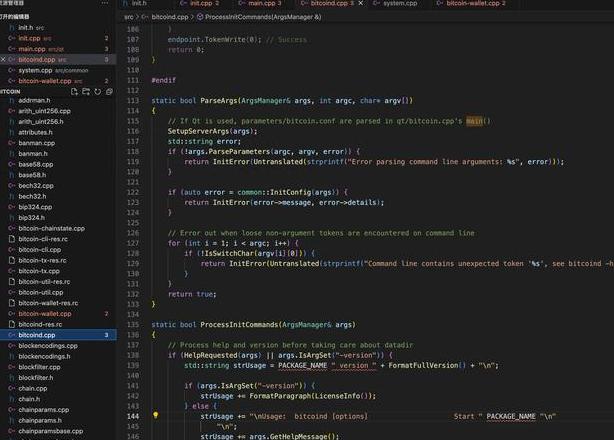
Task: Select system.cpp in the open editors list
Action: (58, 70)
